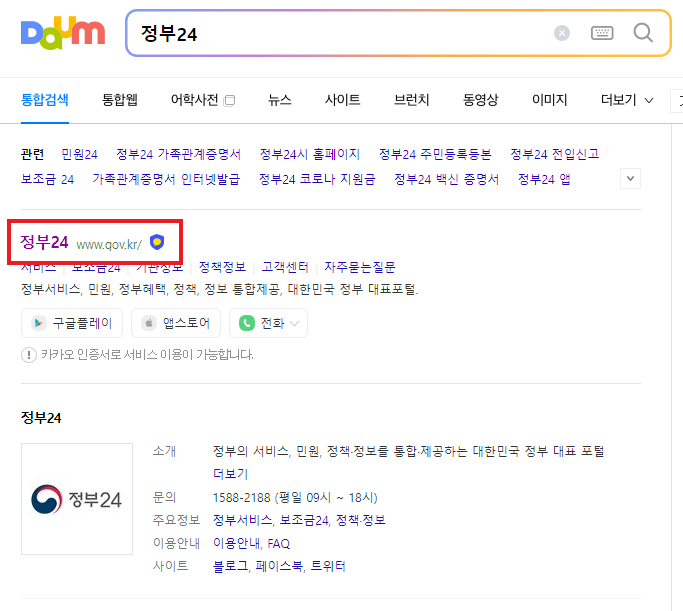The width and height of the screenshot is (683, 611).
Task: Click related search 정부24 전입신고
Action: (x=555, y=154)
